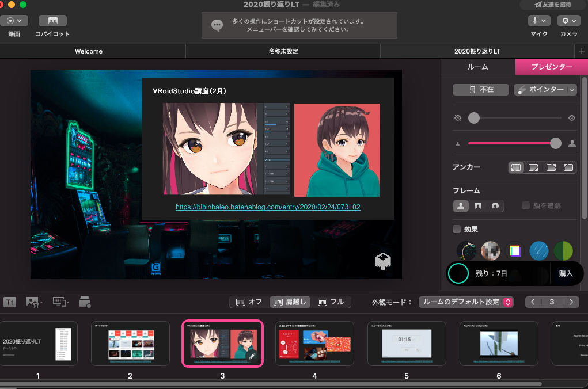Select slide thumbnail 5 showing 01:15 timer

407,344
